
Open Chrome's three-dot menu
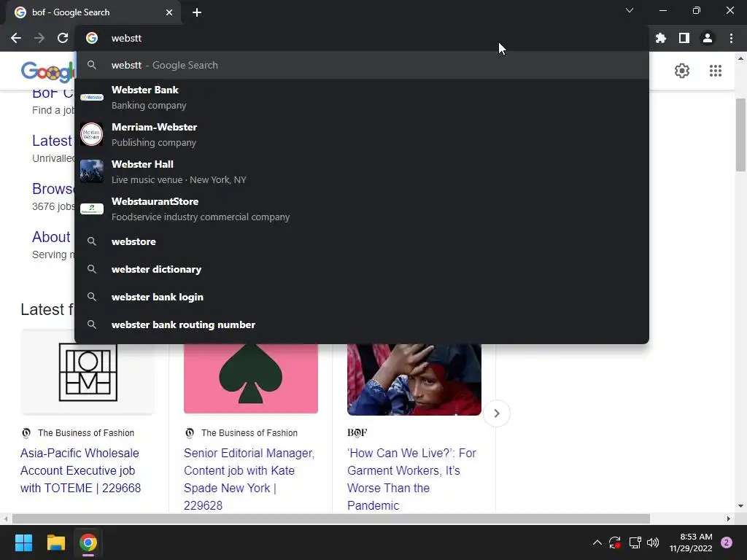(x=731, y=38)
